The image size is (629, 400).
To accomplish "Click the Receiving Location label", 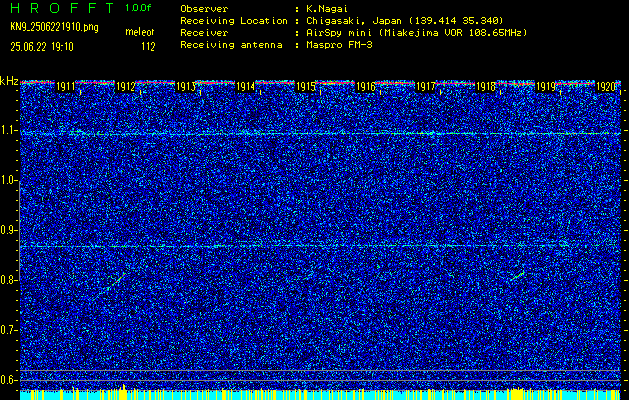I will (234, 21).
